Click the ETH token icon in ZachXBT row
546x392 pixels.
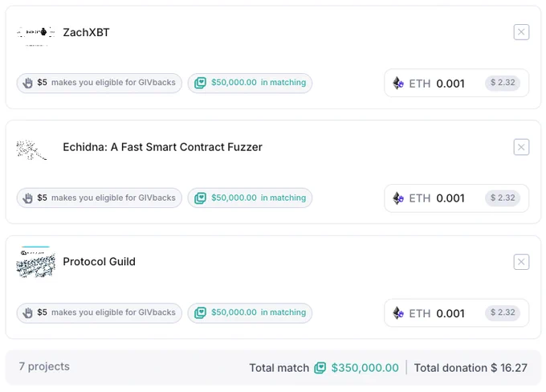tap(398, 83)
